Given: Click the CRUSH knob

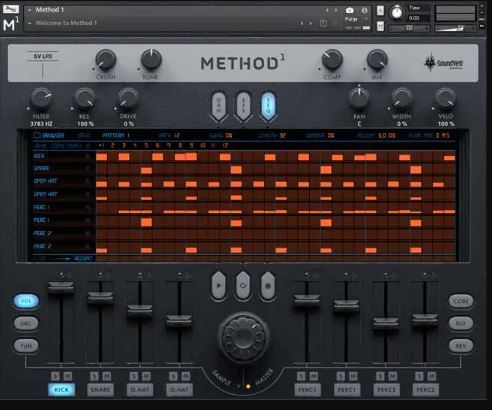Looking at the screenshot, I should point(106,60).
